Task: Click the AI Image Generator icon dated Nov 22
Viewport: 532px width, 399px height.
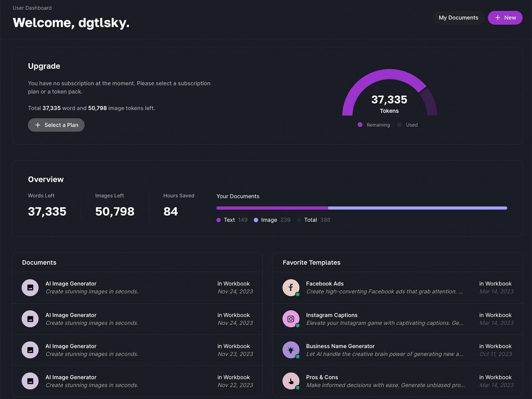Action: (30, 381)
